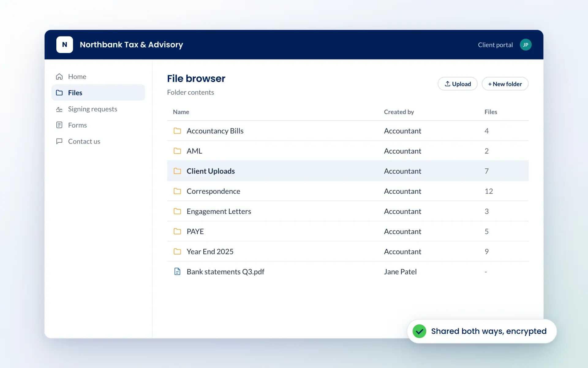Click the Shared both ways, encrypted text
The height and width of the screenshot is (368, 588).
tap(489, 331)
